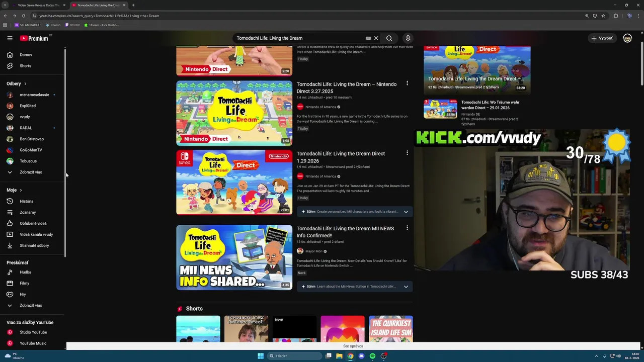Open YouTube Music link
The width and height of the screenshot is (644, 362).
tap(33, 343)
